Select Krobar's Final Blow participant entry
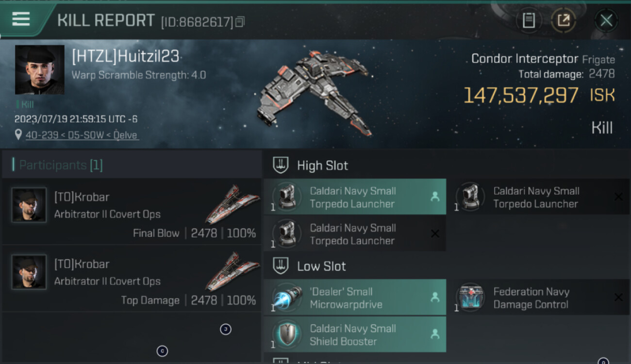 pyautogui.click(x=131, y=212)
